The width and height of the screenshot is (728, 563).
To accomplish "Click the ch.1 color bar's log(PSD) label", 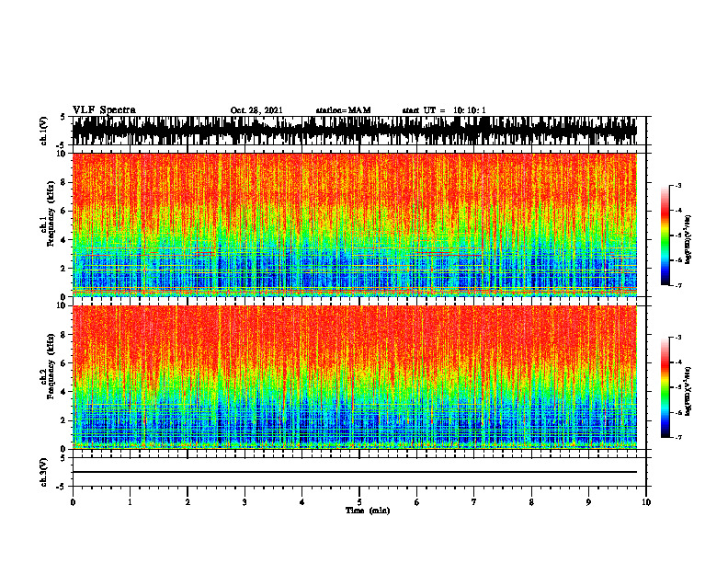I will [688, 239].
